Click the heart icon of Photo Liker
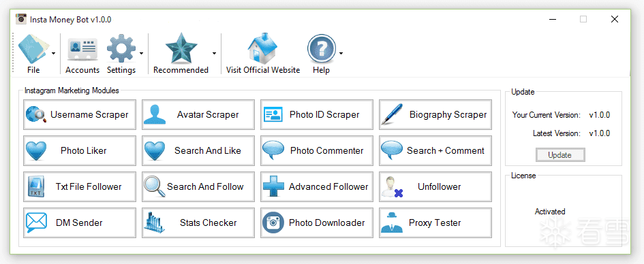 pos(36,151)
